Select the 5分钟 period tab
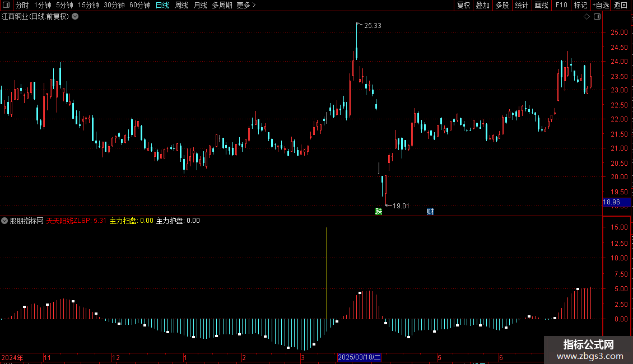 [64, 5]
